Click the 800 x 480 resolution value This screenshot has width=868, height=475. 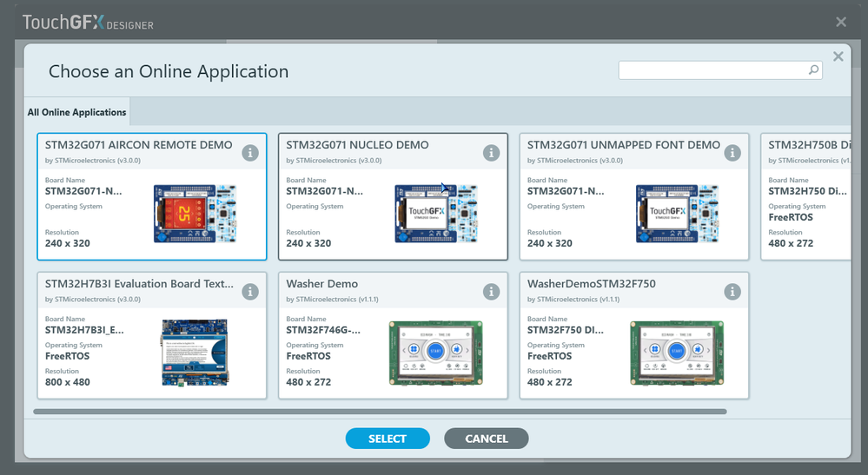[x=68, y=382]
